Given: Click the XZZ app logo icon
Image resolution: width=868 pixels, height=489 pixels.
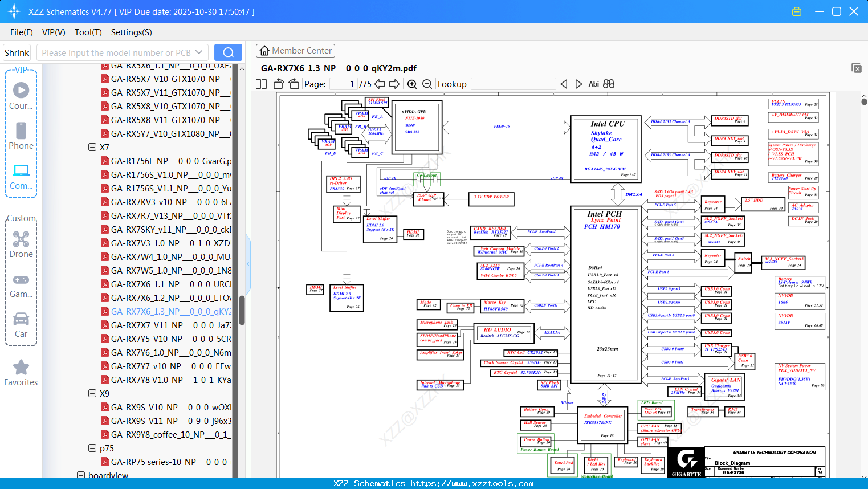Looking at the screenshot, I should [14, 11].
